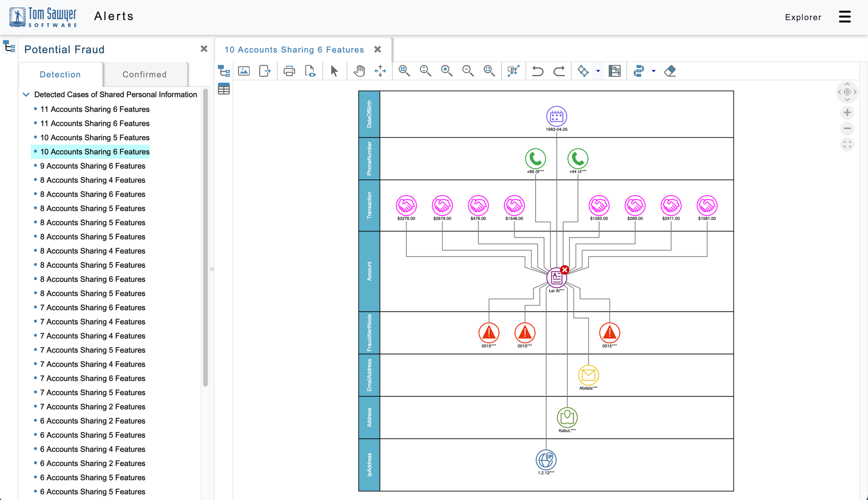The width and height of the screenshot is (868, 500).
Task: Select 9 Accounts Sharing 6 Features
Action: coord(93,166)
